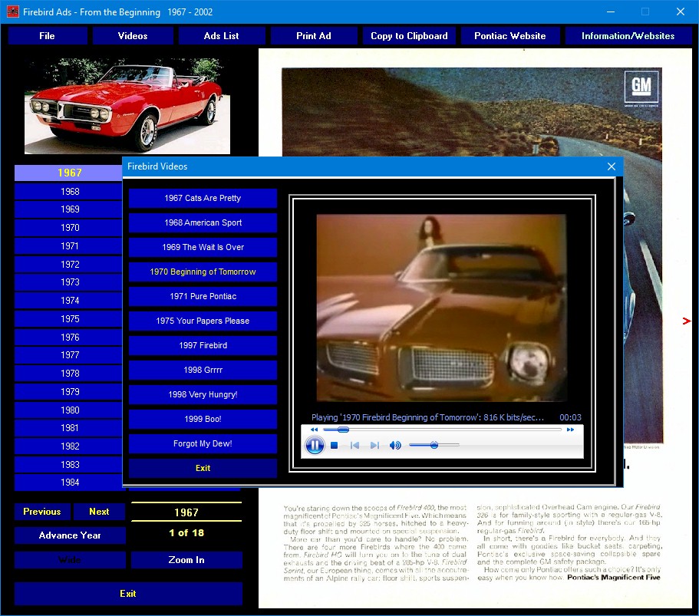Go to the Previous ad
Viewport: 699px width, 616px height.
[x=42, y=511]
